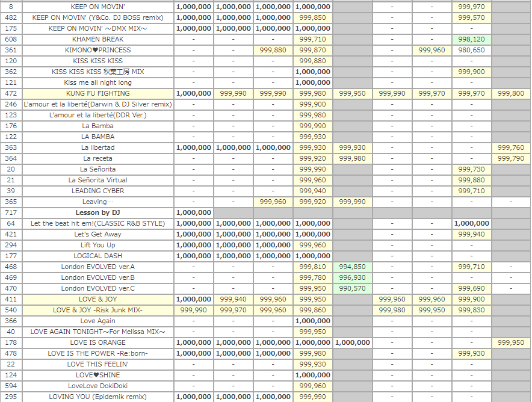Click the KUNG FU FIGHTING title cell
532x402 pixels.
[97, 93]
